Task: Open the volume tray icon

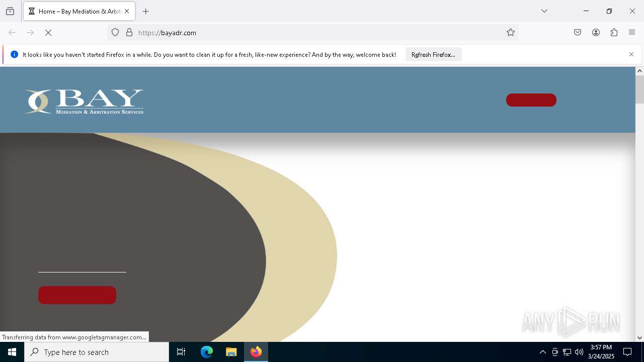Action: (x=579, y=352)
